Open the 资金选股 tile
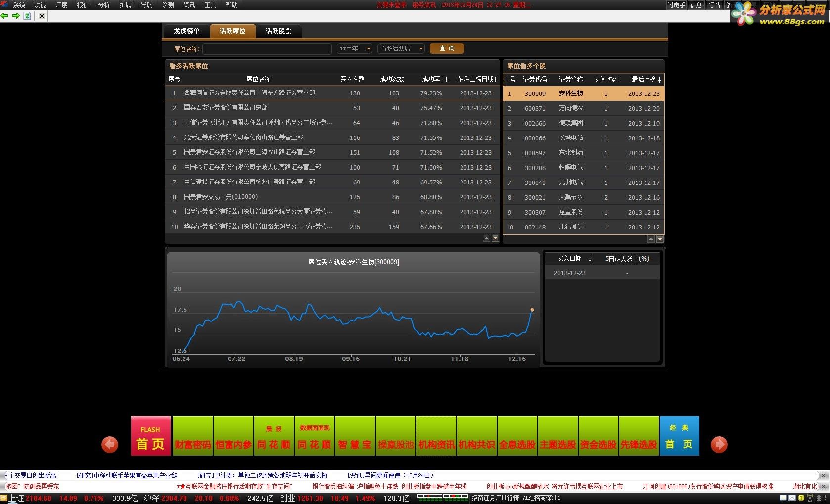The width and height of the screenshot is (830, 504). (599, 436)
